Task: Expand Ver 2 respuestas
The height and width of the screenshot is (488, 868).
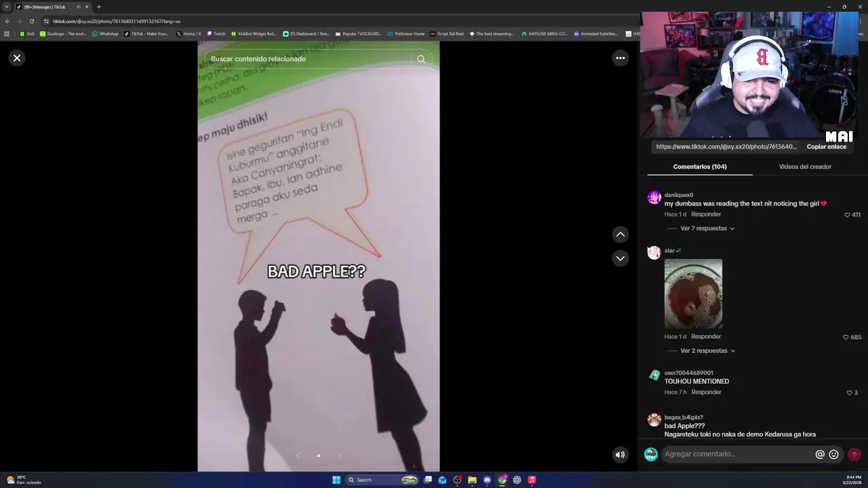Action: click(x=707, y=351)
